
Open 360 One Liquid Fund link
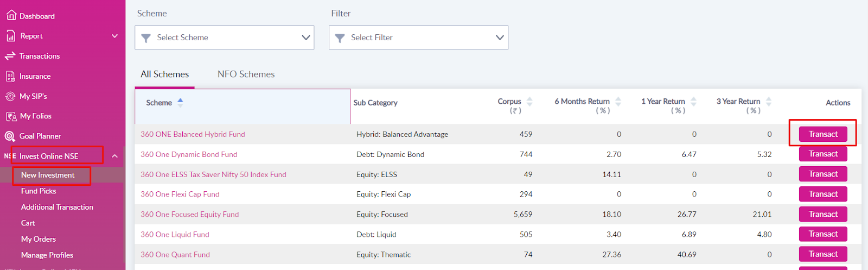click(x=175, y=235)
